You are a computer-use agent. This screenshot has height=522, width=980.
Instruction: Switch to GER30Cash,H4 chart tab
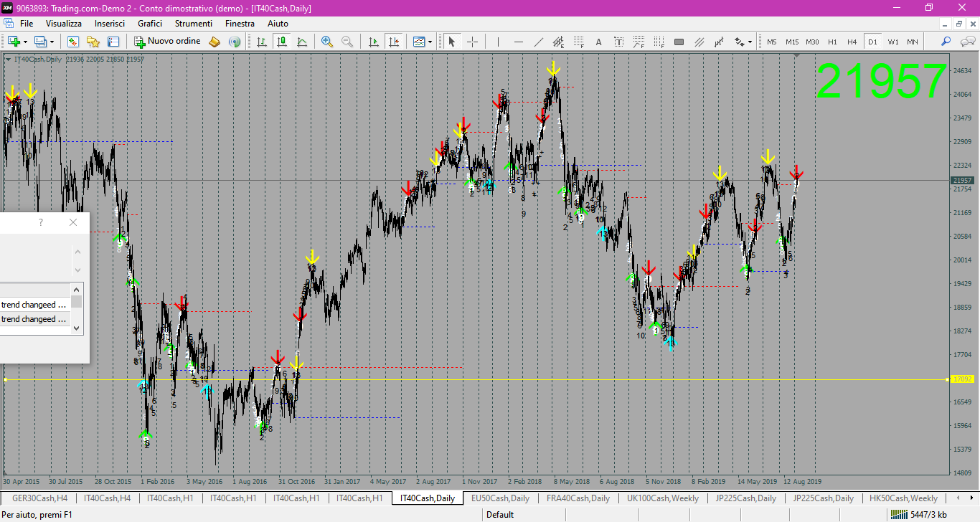(x=40, y=498)
